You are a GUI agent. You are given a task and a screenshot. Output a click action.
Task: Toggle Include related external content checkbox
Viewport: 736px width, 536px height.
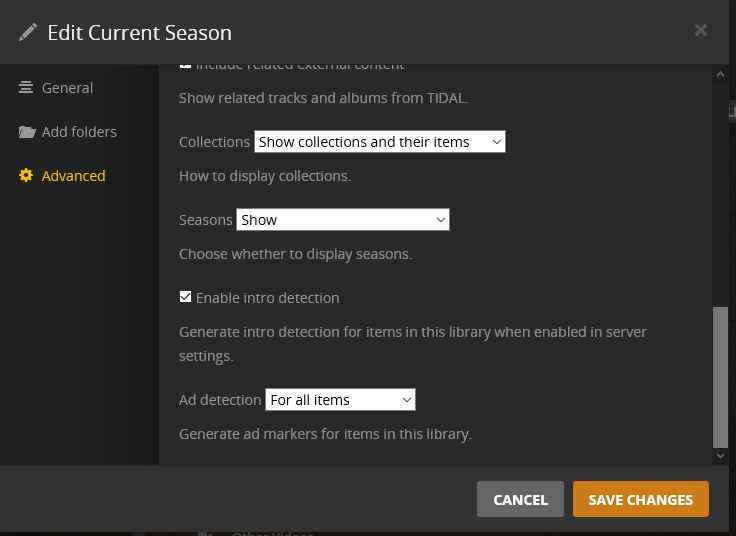point(185,65)
